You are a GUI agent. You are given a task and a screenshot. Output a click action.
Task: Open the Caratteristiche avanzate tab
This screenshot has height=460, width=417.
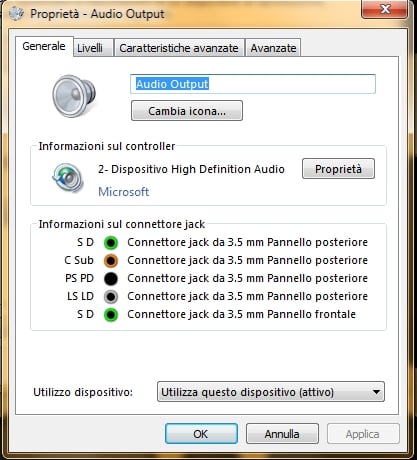179,48
